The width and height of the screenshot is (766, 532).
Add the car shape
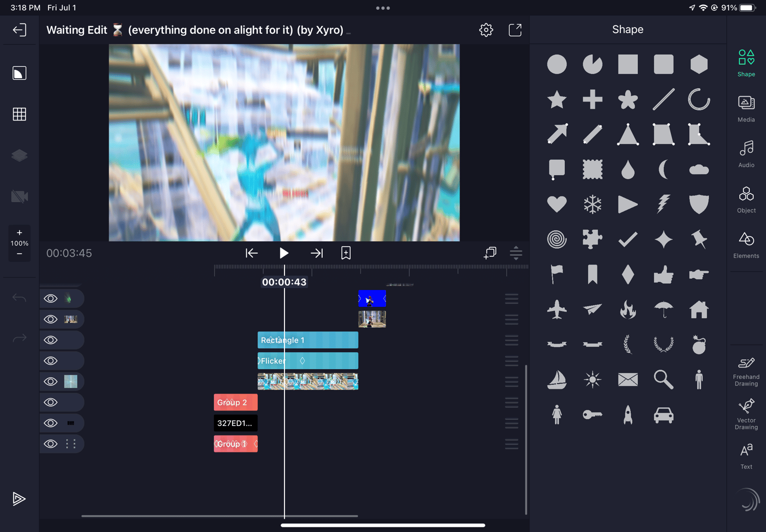tap(663, 415)
